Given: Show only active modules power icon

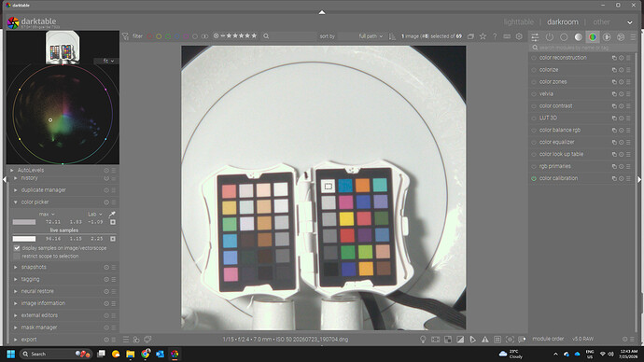Looking at the screenshot, I should click(549, 37).
